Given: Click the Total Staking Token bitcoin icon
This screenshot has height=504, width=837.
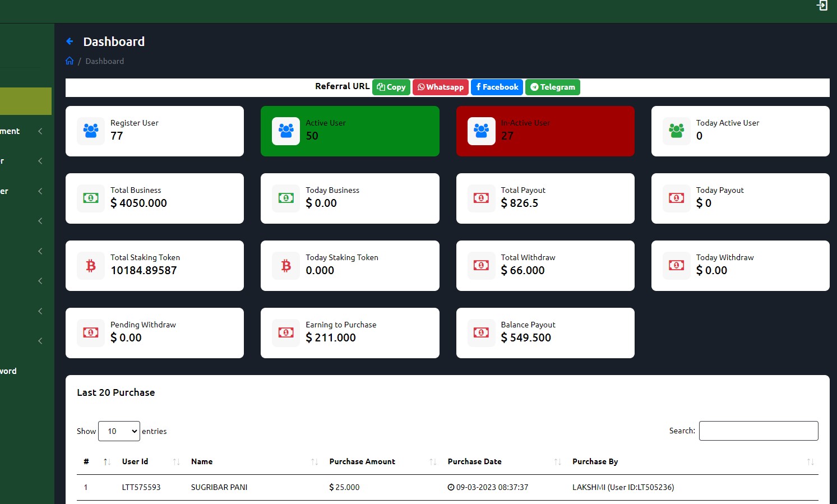Looking at the screenshot, I should coord(91,266).
